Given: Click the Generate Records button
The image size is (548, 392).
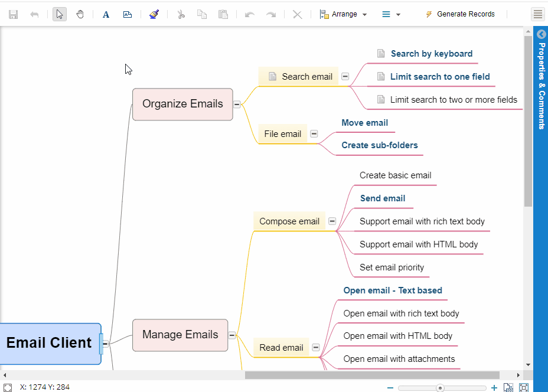Looking at the screenshot, I should coord(460,14).
